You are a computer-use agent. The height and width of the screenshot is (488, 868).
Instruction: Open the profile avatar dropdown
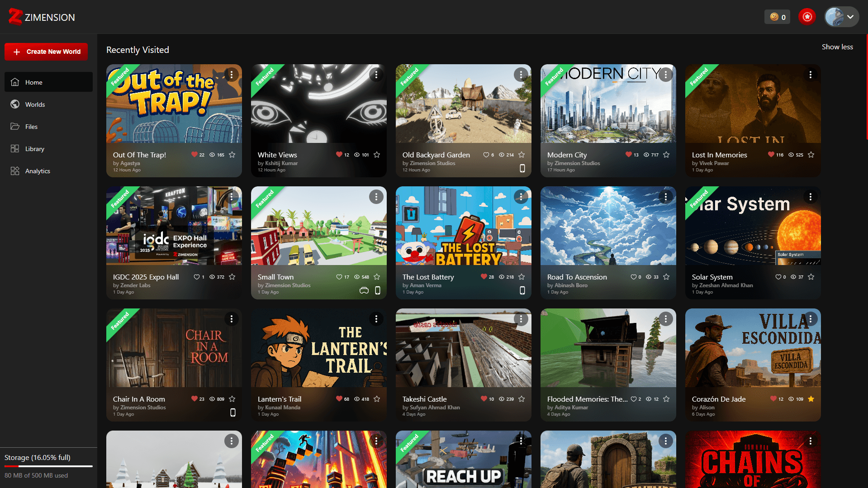(841, 17)
